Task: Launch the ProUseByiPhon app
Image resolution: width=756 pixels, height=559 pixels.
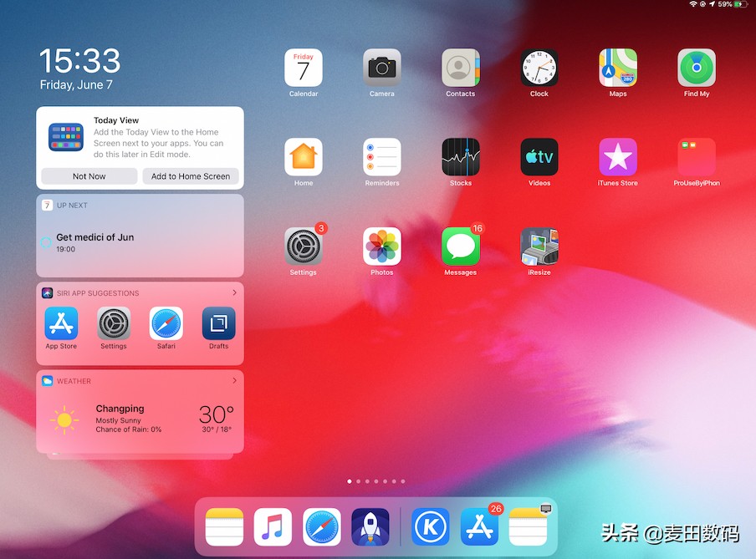Action: pos(696,155)
